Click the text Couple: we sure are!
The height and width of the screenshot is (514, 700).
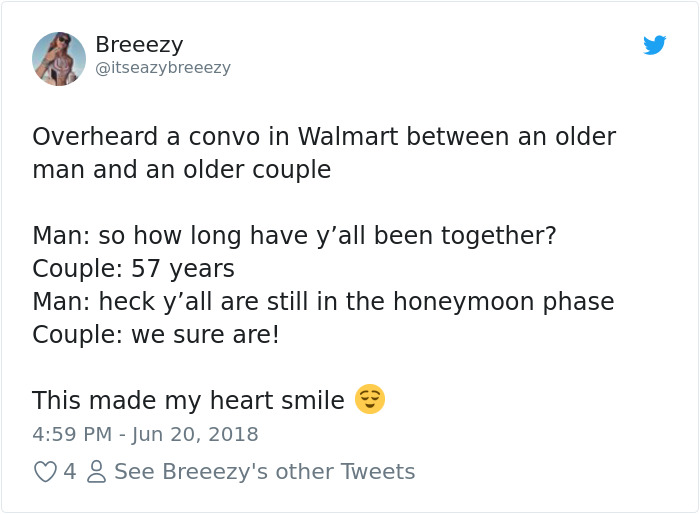(156, 334)
